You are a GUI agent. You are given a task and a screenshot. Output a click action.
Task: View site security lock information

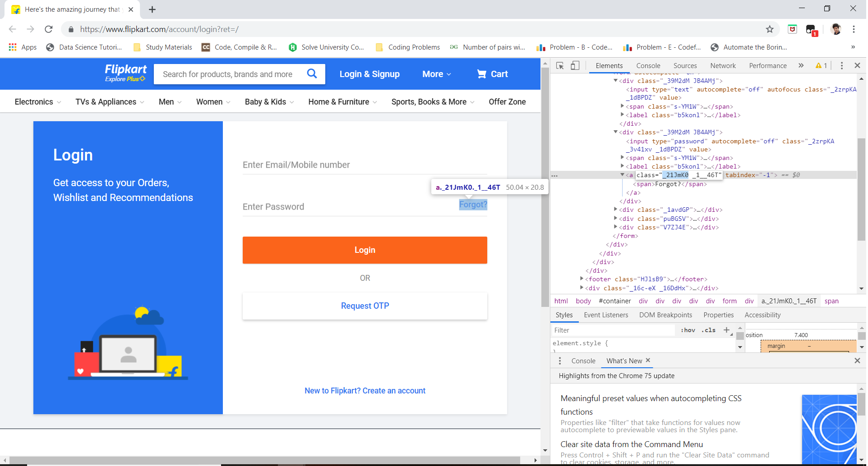[x=71, y=29]
